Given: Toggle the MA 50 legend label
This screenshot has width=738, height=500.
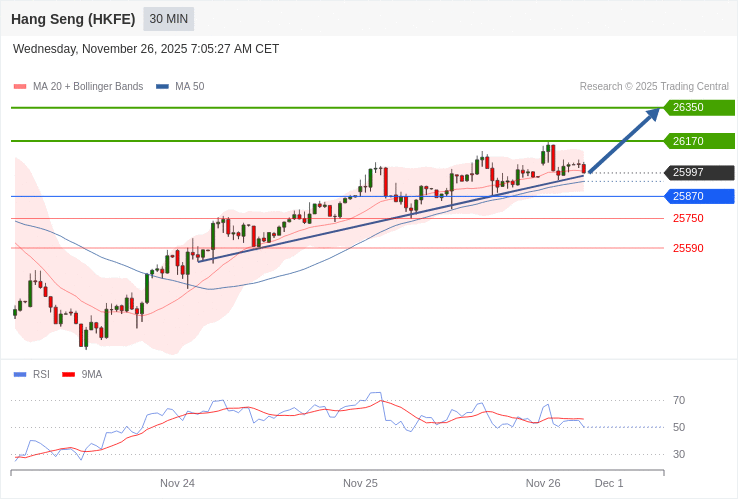Looking at the screenshot, I should [x=189, y=87].
